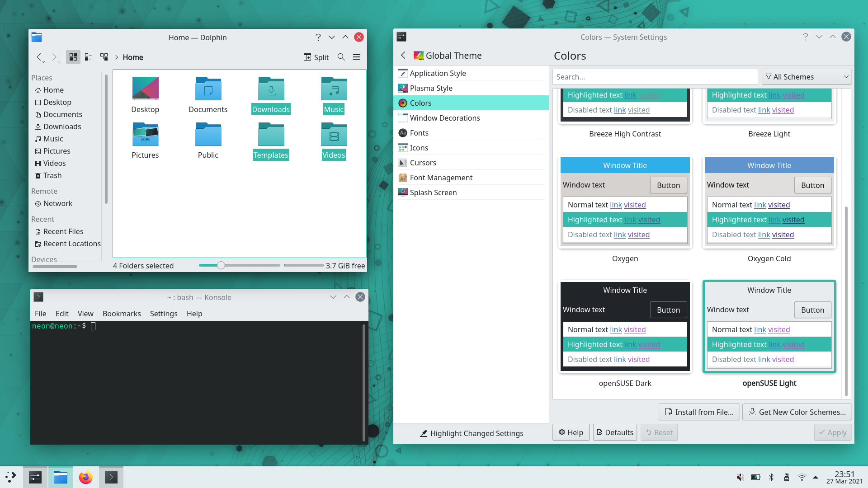Open Konsole Help menu
The image size is (868, 488).
194,314
